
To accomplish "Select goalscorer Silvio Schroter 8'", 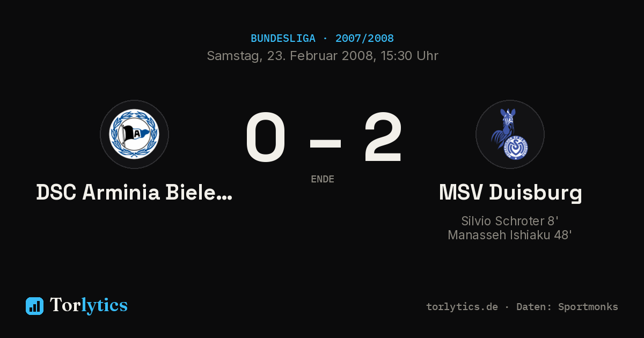I will point(510,221).
